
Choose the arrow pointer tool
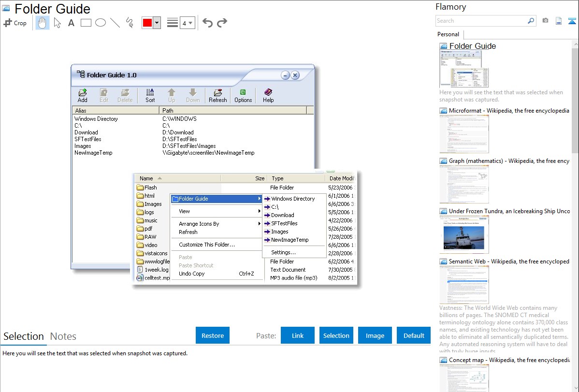[x=57, y=23]
